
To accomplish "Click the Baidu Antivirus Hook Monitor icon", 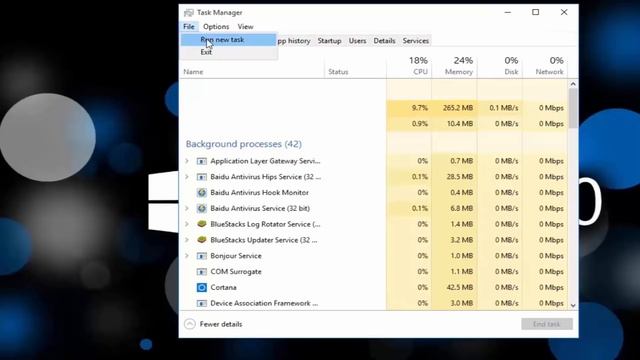I will pyautogui.click(x=202, y=193).
